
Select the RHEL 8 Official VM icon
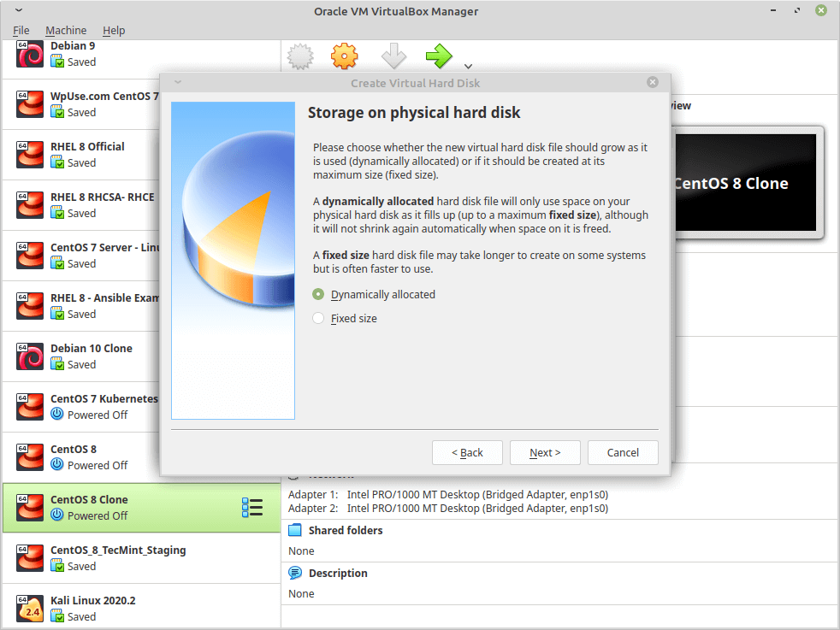pyautogui.click(x=29, y=155)
